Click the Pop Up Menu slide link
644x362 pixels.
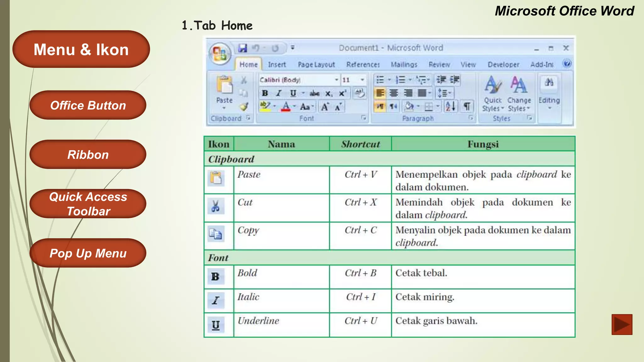tap(88, 253)
